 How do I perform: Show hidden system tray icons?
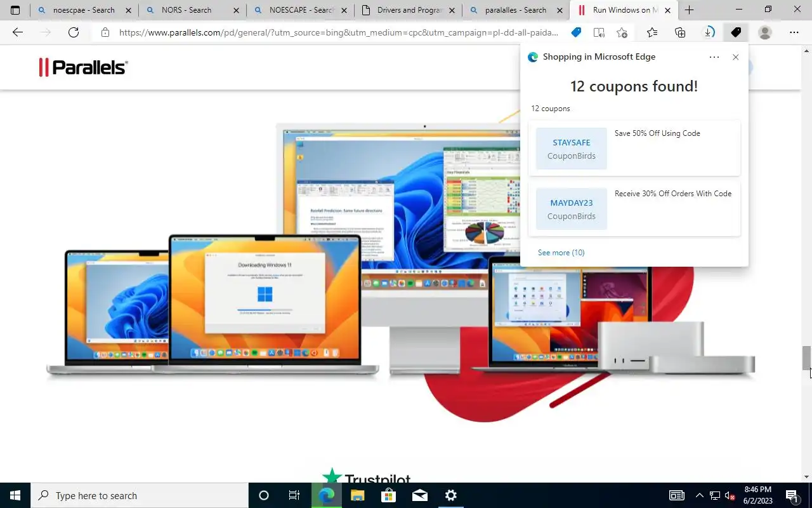pyautogui.click(x=700, y=495)
